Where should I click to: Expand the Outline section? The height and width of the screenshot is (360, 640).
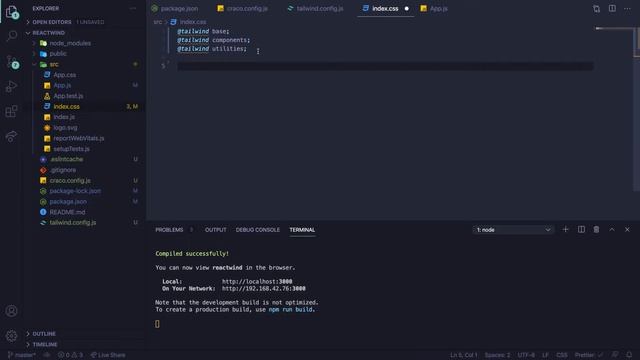pos(44,334)
